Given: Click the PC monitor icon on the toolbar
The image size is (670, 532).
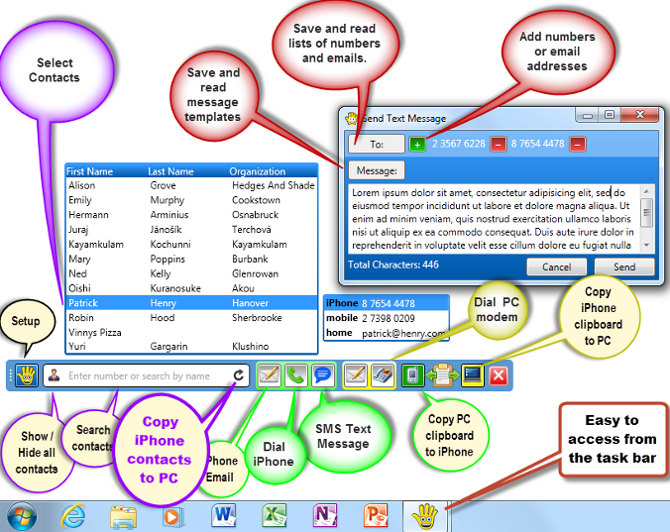Looking at the screenshot, I should point(473,375).
